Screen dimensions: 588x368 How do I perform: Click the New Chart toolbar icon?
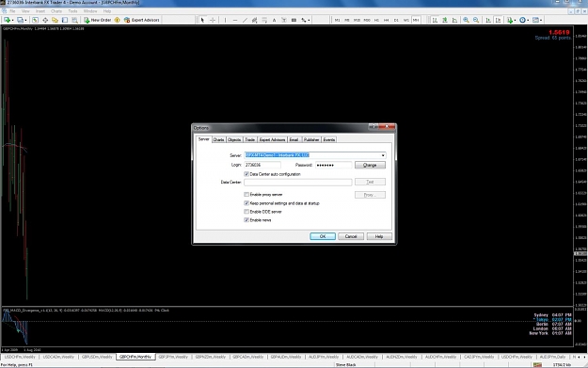(x=8, y=20)
